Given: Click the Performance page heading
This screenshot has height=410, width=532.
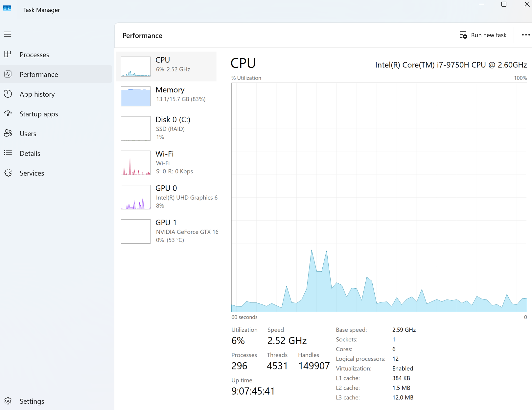Looking at the screenshot, I should click(x=142, y=36).
